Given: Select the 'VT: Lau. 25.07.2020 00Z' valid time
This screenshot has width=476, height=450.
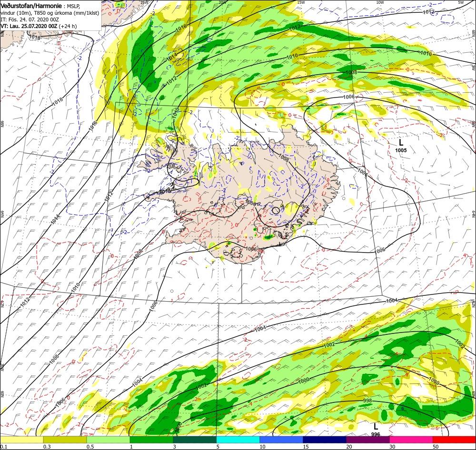Looking at the screenshot, I should coord(29,26).
